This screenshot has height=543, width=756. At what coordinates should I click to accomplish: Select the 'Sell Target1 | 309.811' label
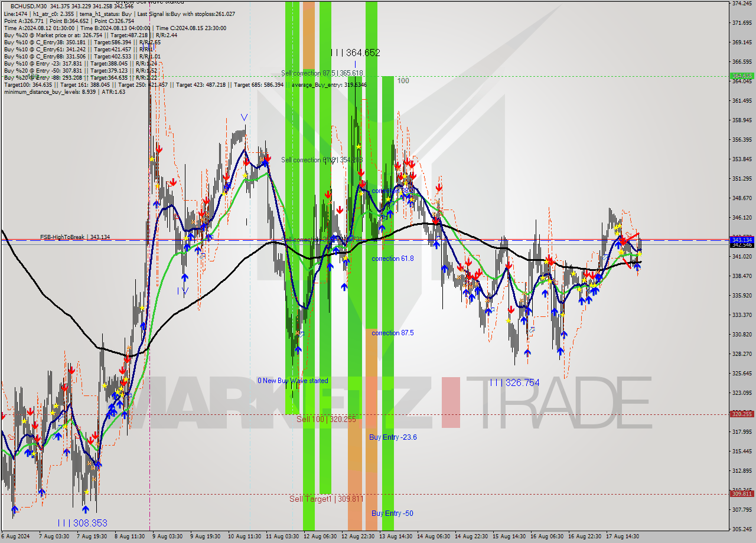(326, 499)
